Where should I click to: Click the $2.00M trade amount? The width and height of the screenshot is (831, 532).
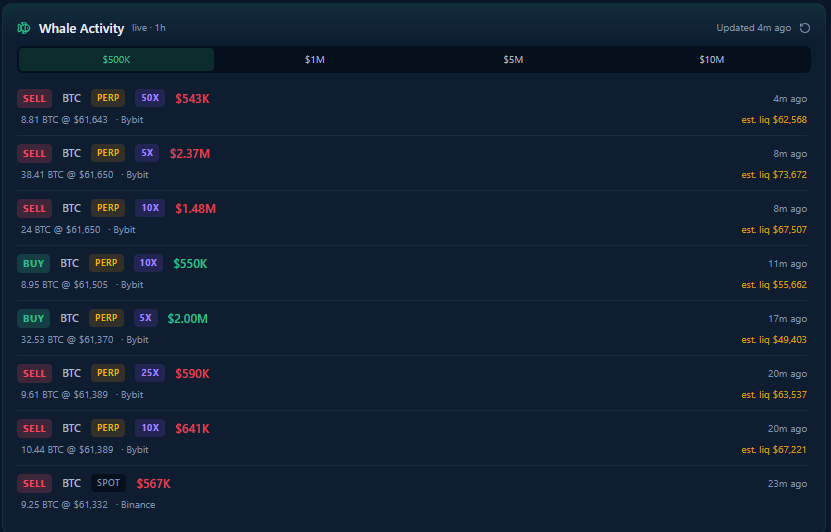pos(188,319)
